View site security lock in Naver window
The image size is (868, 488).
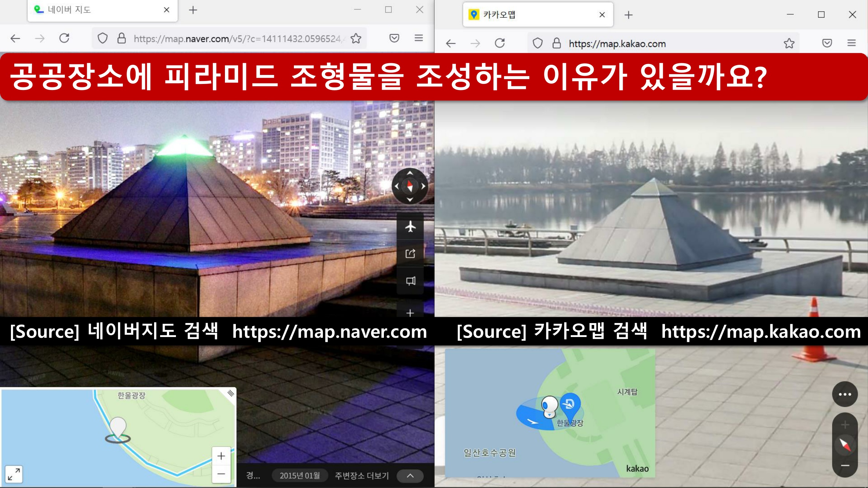[121, 38]
